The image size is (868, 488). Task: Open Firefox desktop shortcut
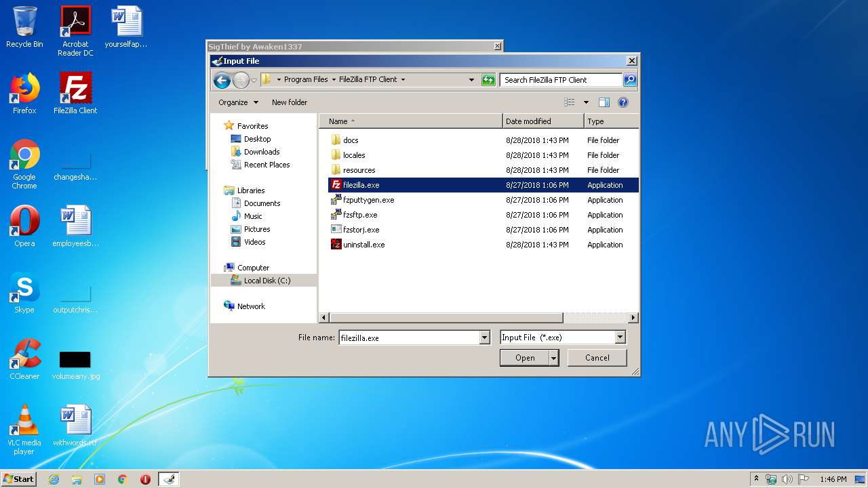[x=24, y=94]
